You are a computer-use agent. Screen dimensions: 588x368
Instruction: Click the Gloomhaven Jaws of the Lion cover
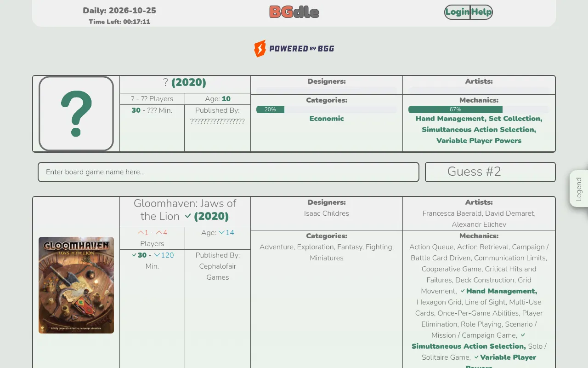76,285
